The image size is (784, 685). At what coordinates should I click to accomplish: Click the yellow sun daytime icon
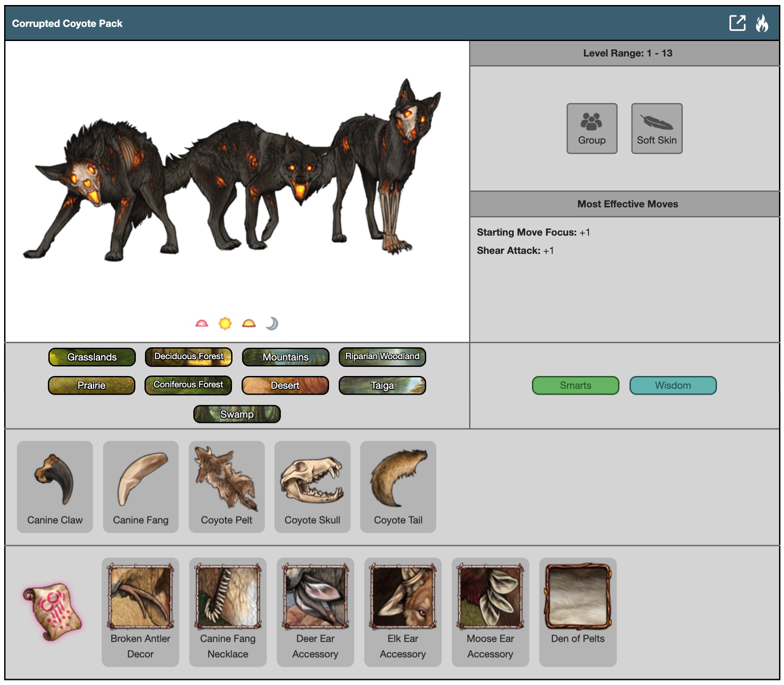[225, 324]
